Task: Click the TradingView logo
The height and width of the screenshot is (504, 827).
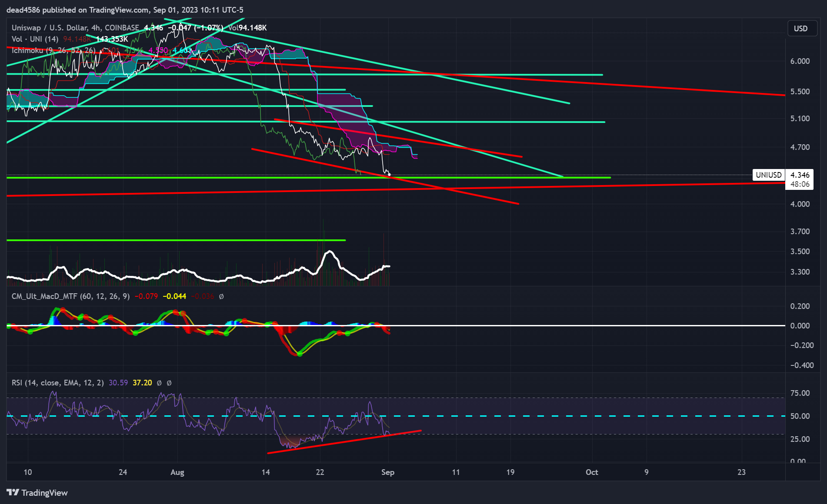Action: tap(37, 493)
